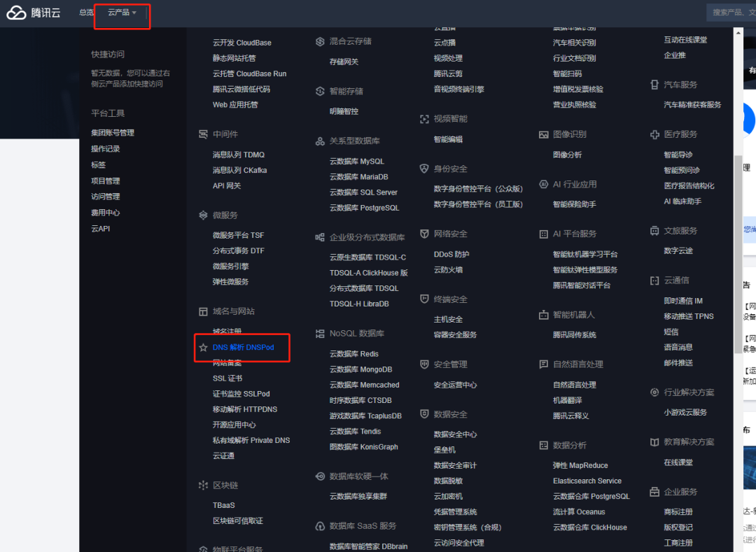Click the 行业解决方案 category icon

[x=654, y=392]
